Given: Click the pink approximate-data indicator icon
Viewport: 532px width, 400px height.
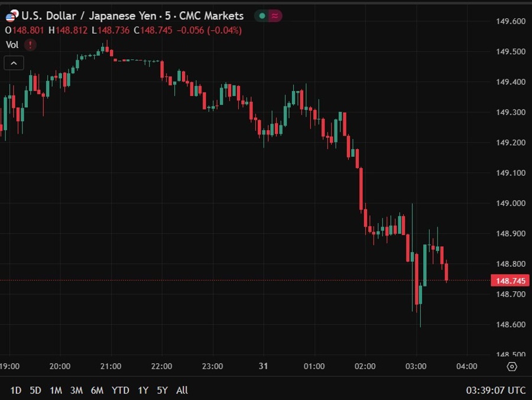Looking at the screenshot, I should [x=275, y=15].
